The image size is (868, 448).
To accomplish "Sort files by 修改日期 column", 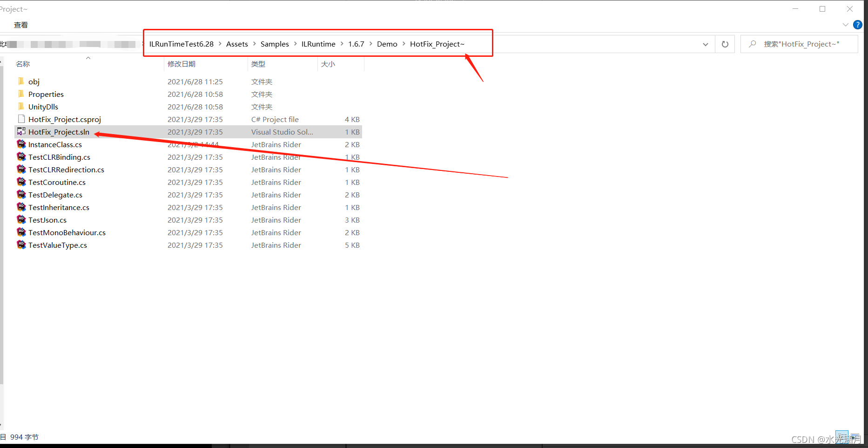I will click(182, 64).
